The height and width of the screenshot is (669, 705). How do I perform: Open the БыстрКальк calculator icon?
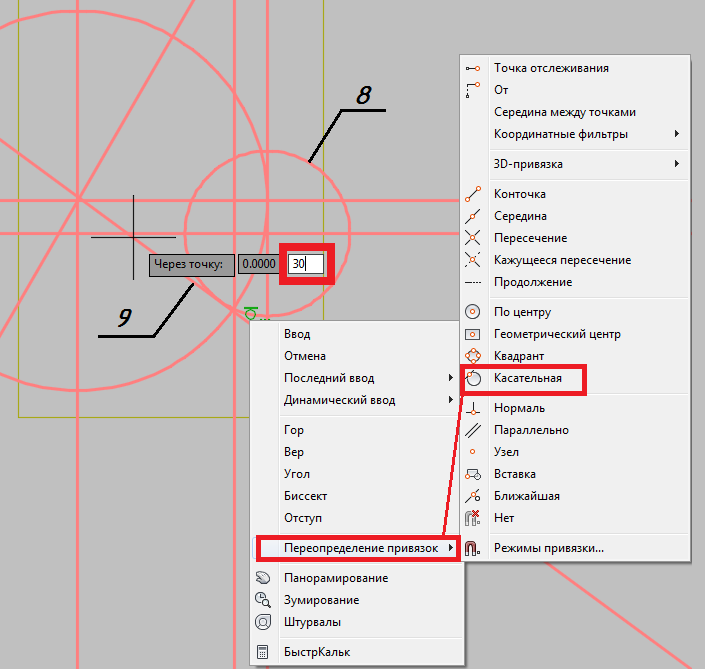[263, 652]
